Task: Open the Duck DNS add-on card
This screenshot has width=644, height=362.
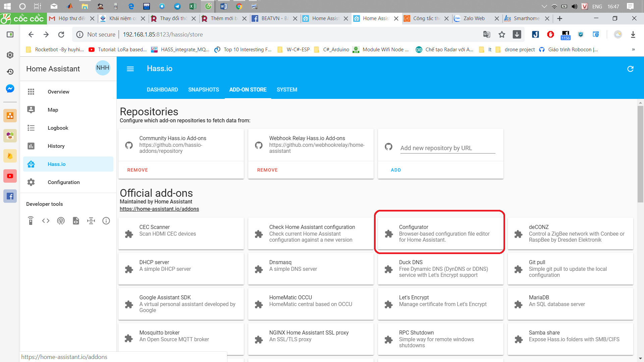Action: (441, 268)
